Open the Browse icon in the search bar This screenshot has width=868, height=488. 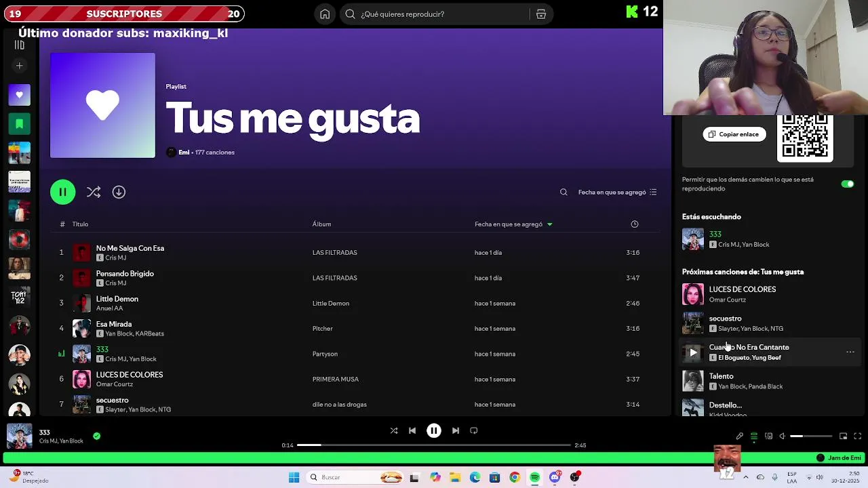(541, 14)
